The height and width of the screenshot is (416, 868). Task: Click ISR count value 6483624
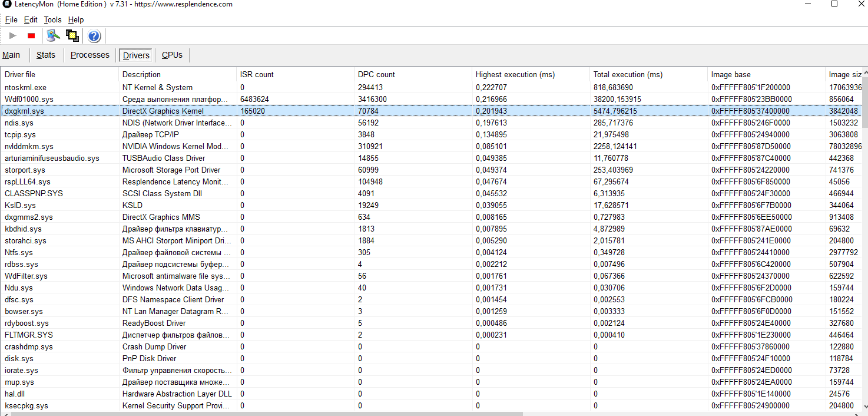254,99
